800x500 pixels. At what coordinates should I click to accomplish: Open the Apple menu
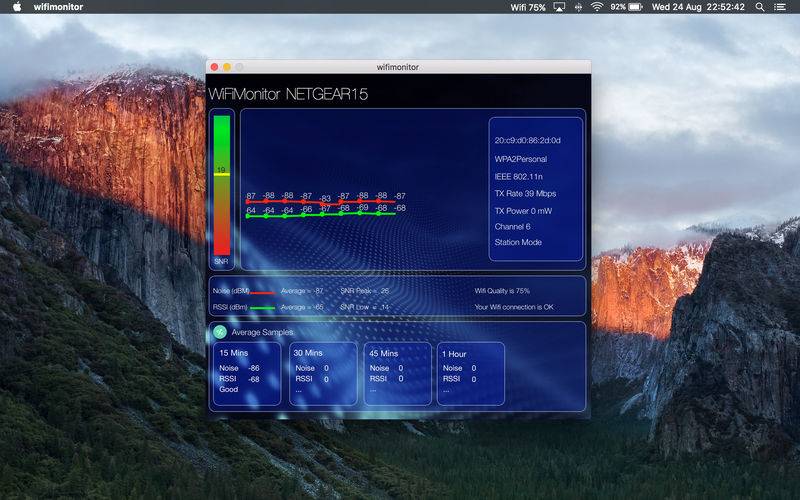coord(17,7)
